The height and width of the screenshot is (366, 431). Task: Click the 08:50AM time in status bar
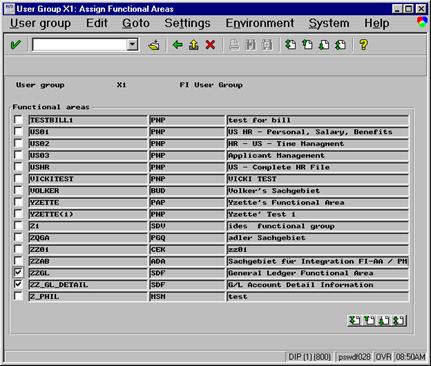click(410, 357)
